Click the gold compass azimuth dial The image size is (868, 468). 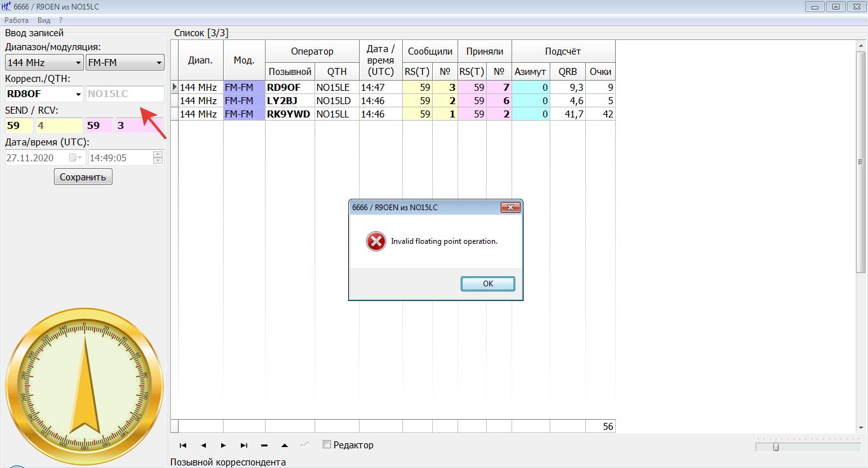pos(85,387)
